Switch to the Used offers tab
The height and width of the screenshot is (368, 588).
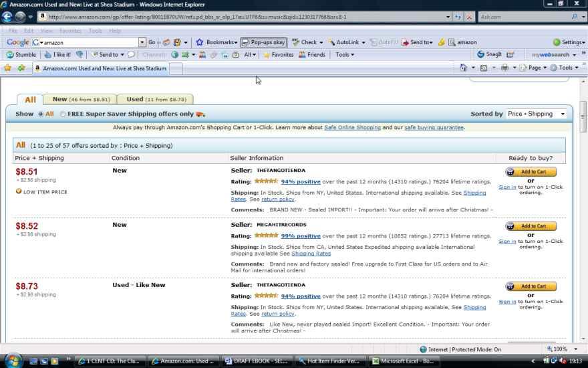(x=156, y=99)
